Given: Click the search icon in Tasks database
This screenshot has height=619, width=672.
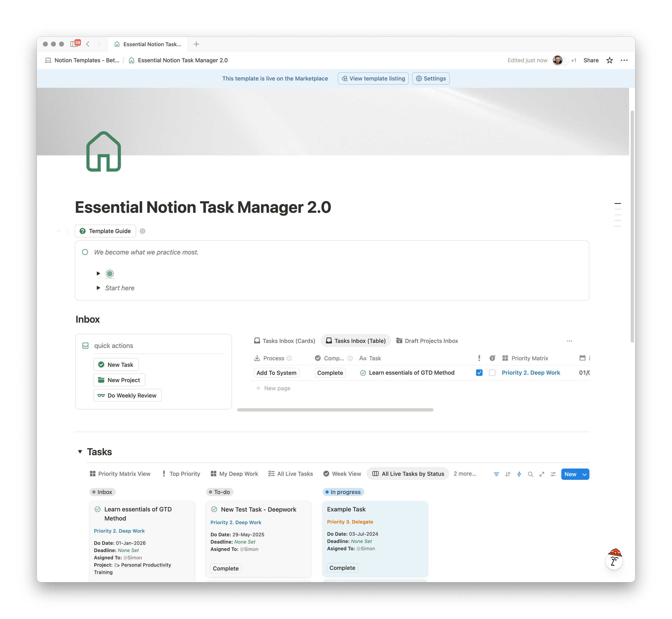Looking at the screenshot, I should (x=530, y=474).
